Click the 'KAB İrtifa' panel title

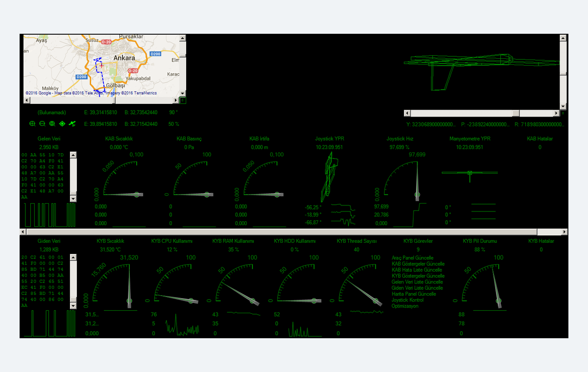point(260,139)
